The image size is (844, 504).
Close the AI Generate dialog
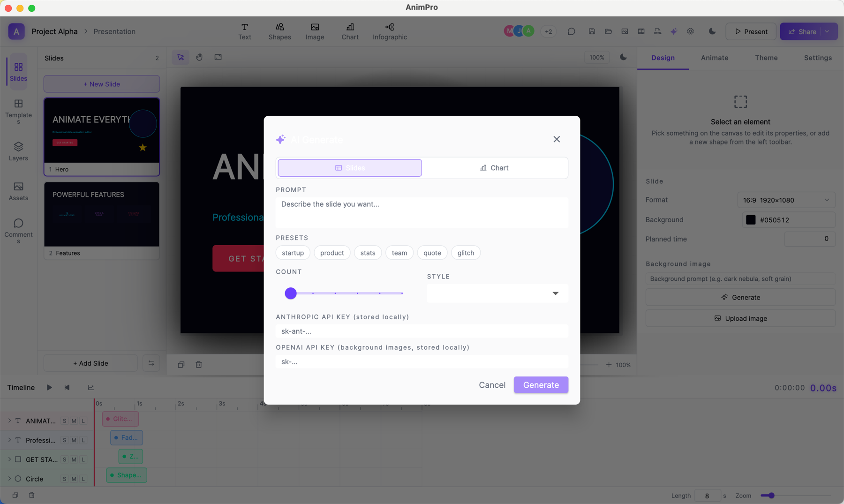tap(557, 139)
